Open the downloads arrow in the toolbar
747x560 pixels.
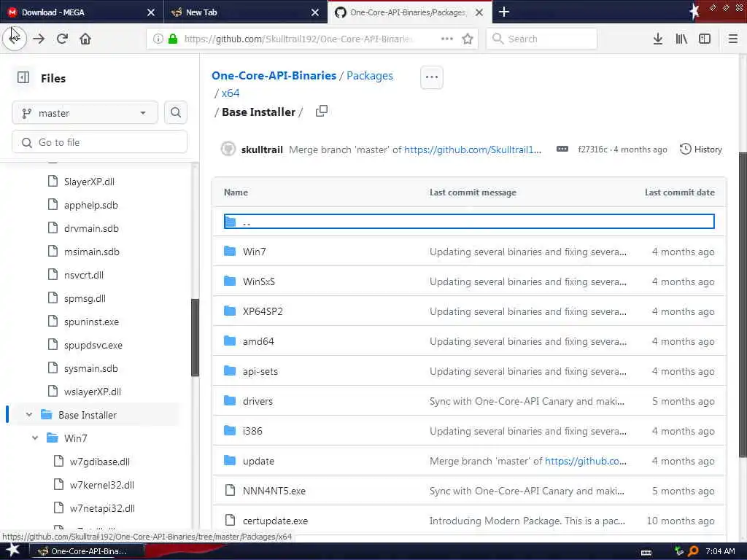(657, 39)
